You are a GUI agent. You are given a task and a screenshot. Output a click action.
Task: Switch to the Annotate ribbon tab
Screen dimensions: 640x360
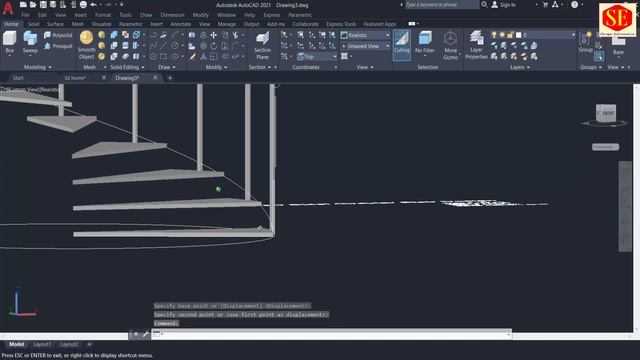point(180,24)
